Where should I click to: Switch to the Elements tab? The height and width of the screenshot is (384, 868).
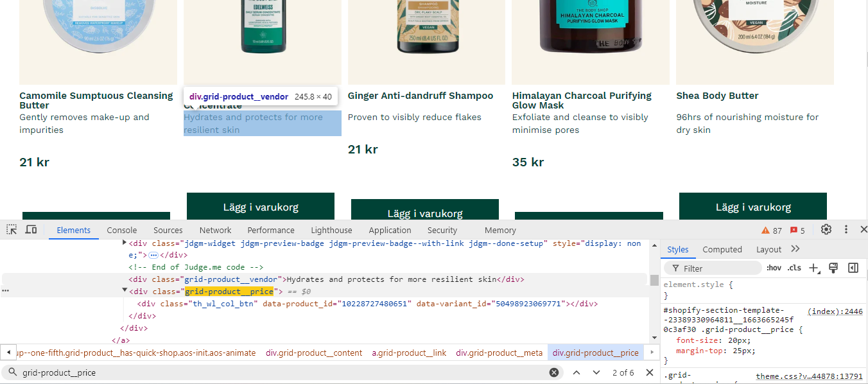pos(74,231)
